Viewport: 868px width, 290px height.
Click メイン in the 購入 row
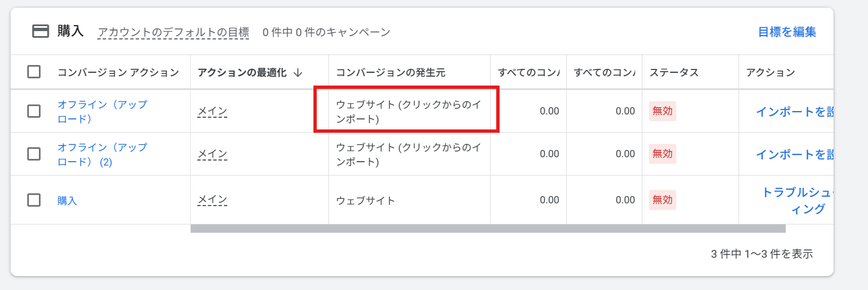[x=212, y=200]
